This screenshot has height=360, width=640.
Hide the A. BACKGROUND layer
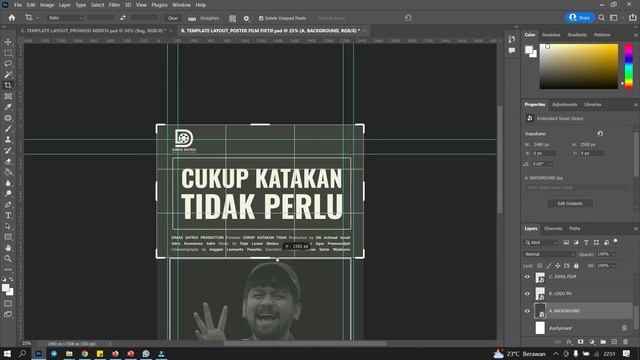click(527, 311)
